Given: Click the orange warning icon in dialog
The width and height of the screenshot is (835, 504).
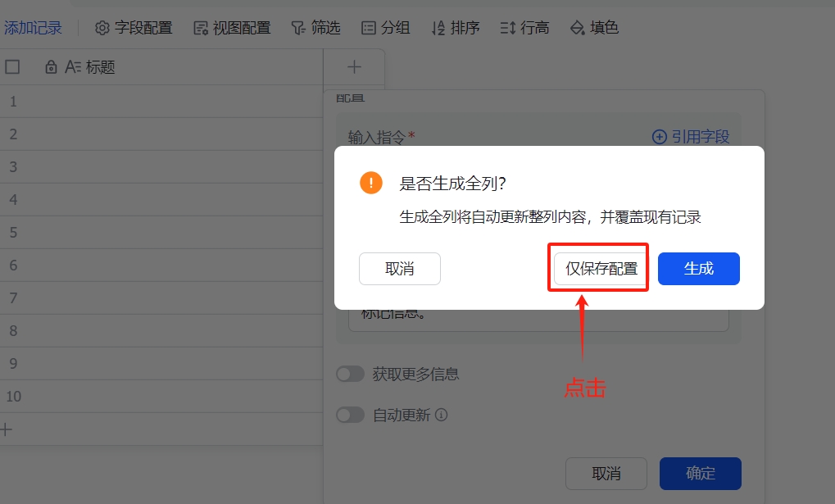Looking at the screenshot, I should (x=371, y=183).
